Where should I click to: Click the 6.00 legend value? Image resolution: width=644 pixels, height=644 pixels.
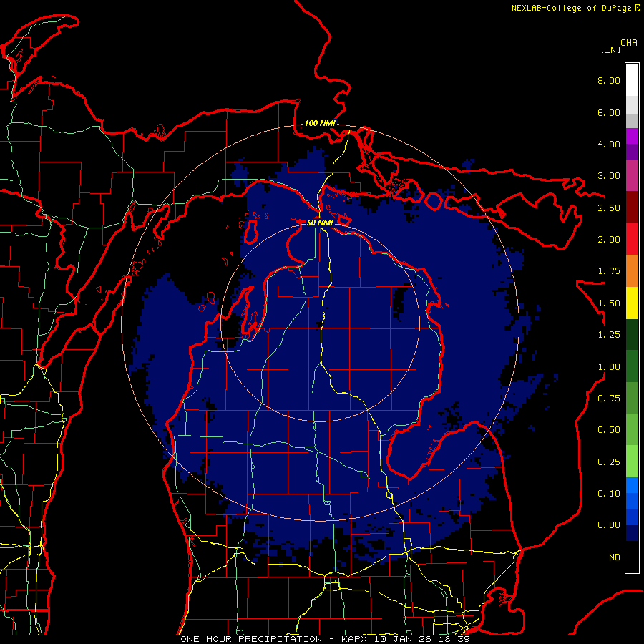click(x=609, y=112)
